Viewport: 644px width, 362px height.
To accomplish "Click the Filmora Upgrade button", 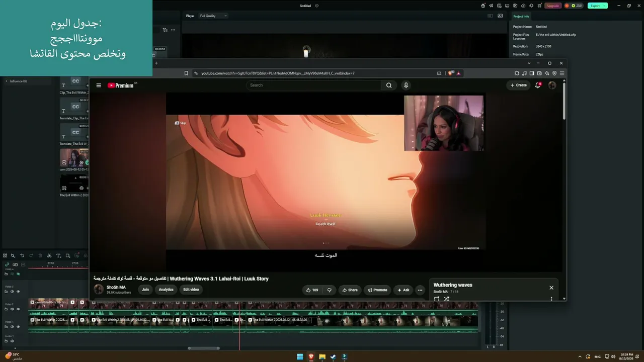I will 553,6.
